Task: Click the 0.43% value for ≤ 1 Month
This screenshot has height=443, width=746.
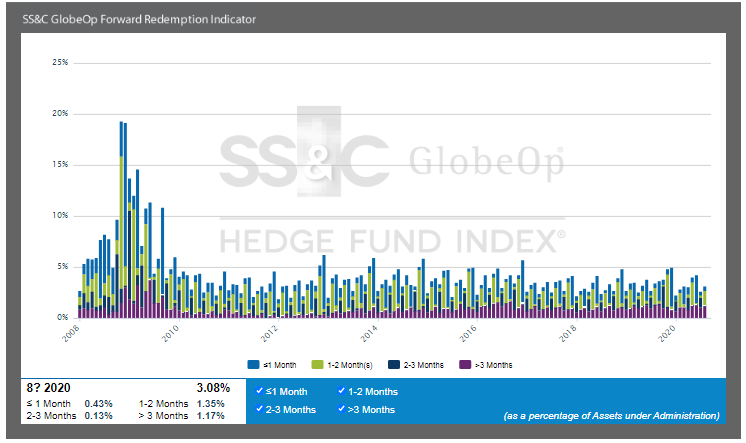Action: (98, 404)
